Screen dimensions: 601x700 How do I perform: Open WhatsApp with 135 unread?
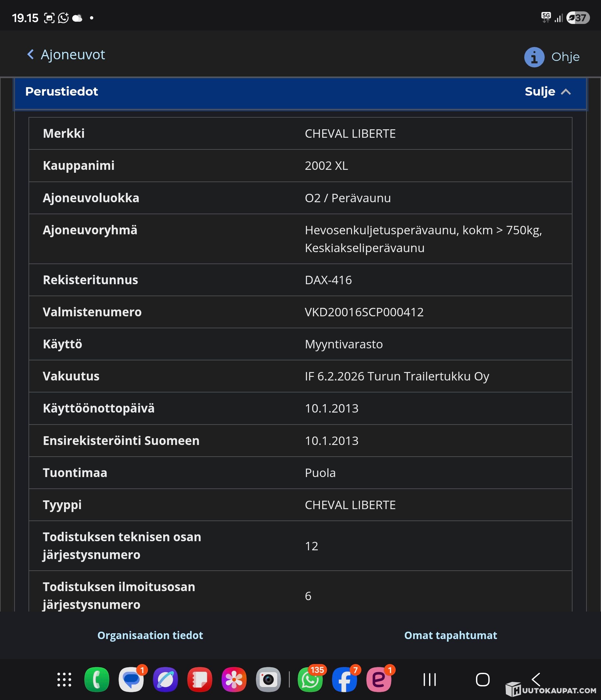(310, 679)
